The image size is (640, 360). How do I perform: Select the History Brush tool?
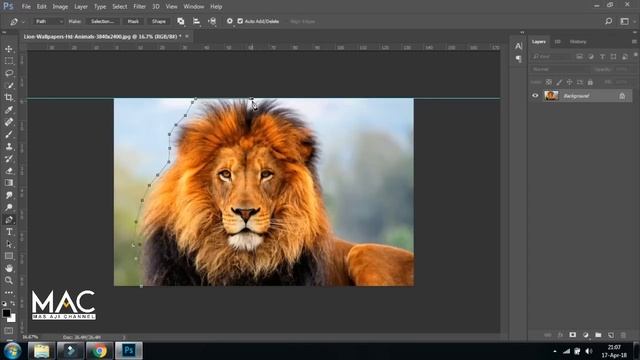click(x=9, y=159)
